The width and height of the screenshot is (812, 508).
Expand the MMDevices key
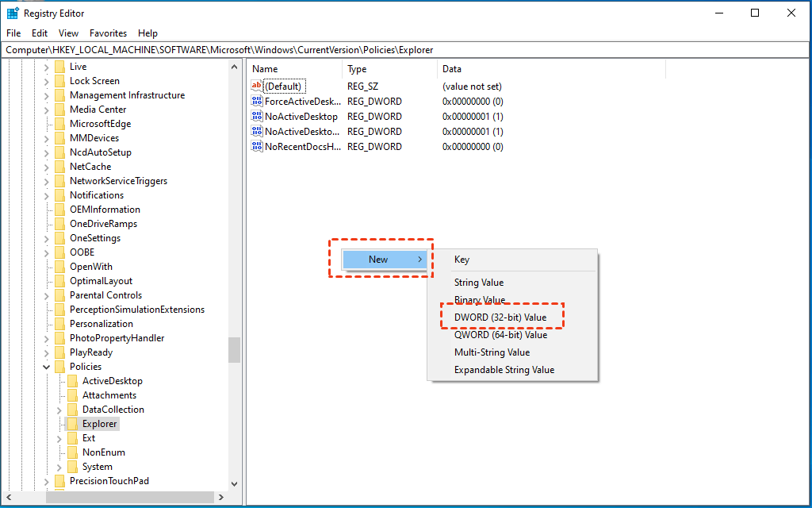[47, 138]
